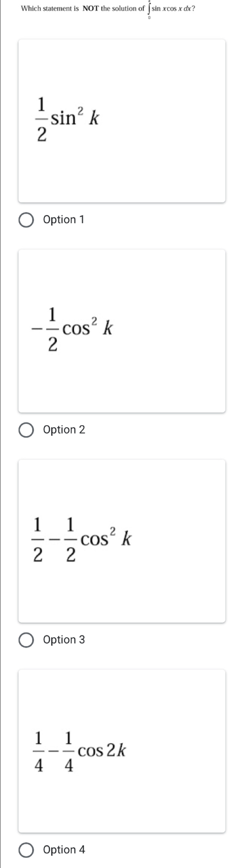Pick the Option 4 radio button
The image size is (251, 868).
pyautogui.click(x=26, y=850)
